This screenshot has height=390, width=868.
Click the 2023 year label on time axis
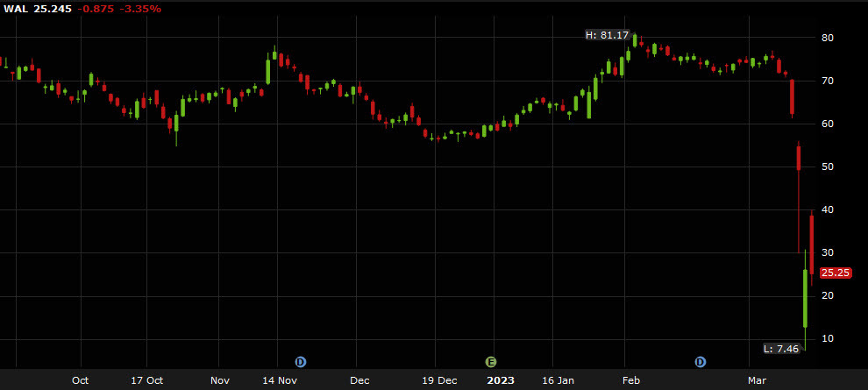[x=501, y=380]
